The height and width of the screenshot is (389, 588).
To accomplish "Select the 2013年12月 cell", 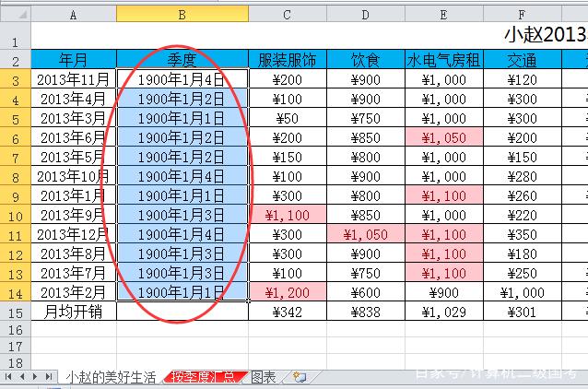I will [x=74, y=234].
